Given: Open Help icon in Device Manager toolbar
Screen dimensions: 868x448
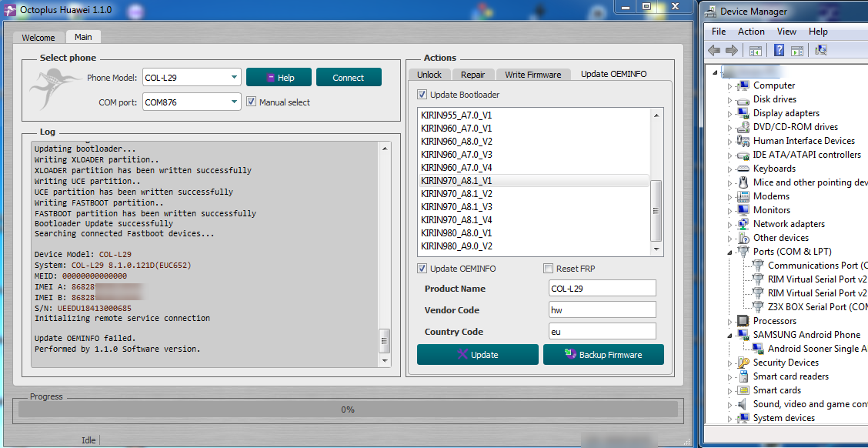Looking at the screenshot, I should pyautogui.click(x=779, y=50).
